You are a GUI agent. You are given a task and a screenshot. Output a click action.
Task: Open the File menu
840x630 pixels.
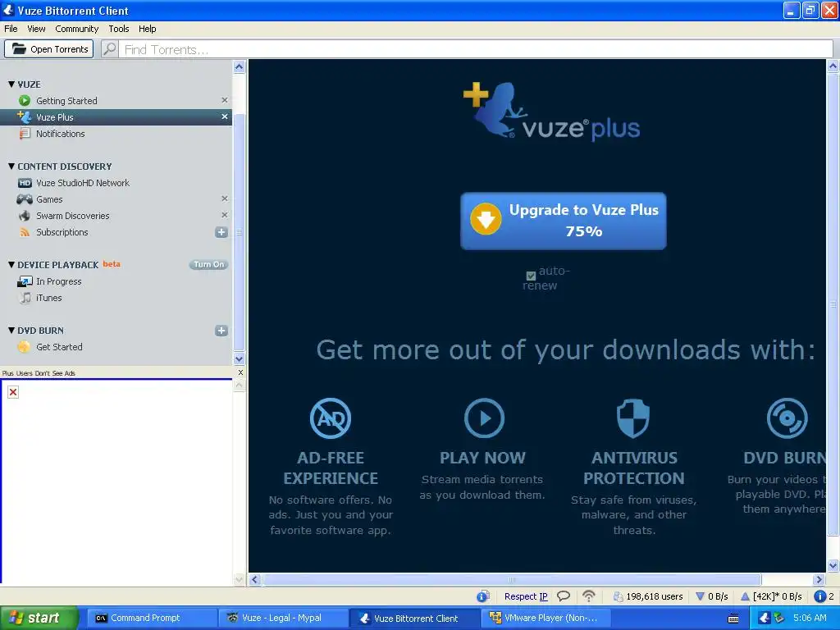point(11,29)
